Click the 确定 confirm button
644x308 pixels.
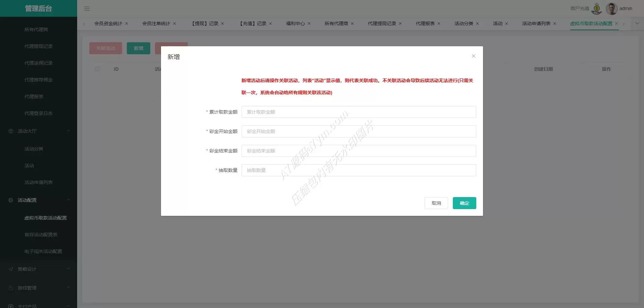tap(464, 203)
